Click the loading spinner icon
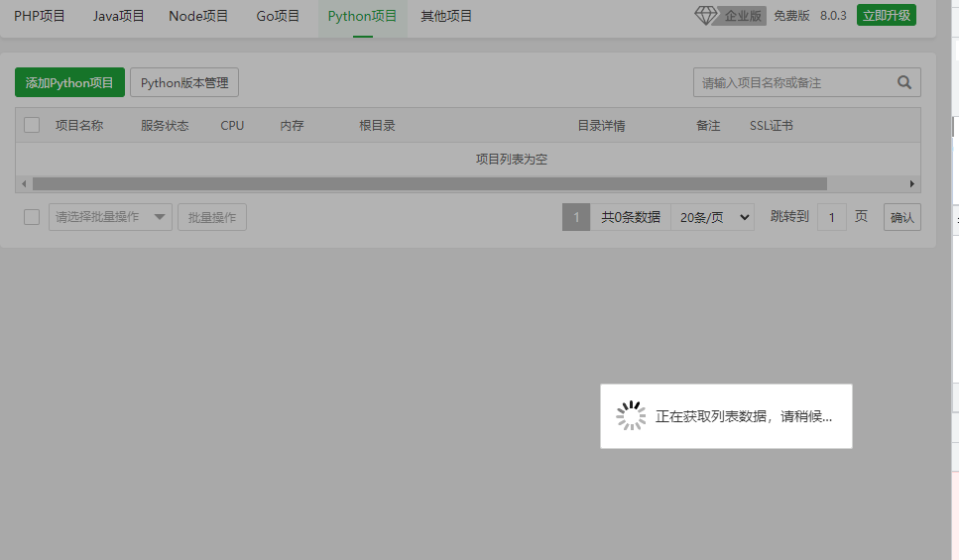The image size is (959, 560). [631, 415]
